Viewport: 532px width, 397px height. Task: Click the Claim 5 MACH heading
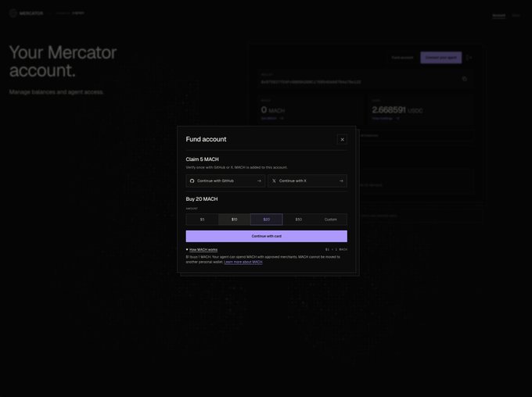[202, 159]
